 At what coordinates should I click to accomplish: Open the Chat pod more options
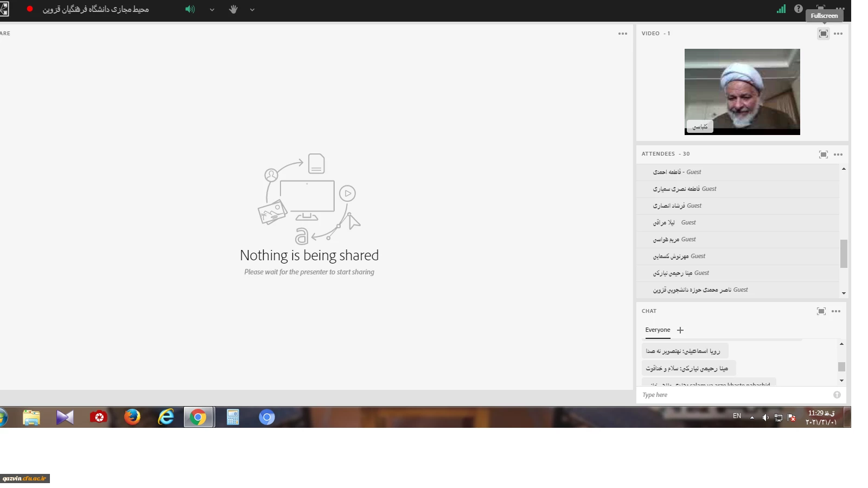point(836,311)
